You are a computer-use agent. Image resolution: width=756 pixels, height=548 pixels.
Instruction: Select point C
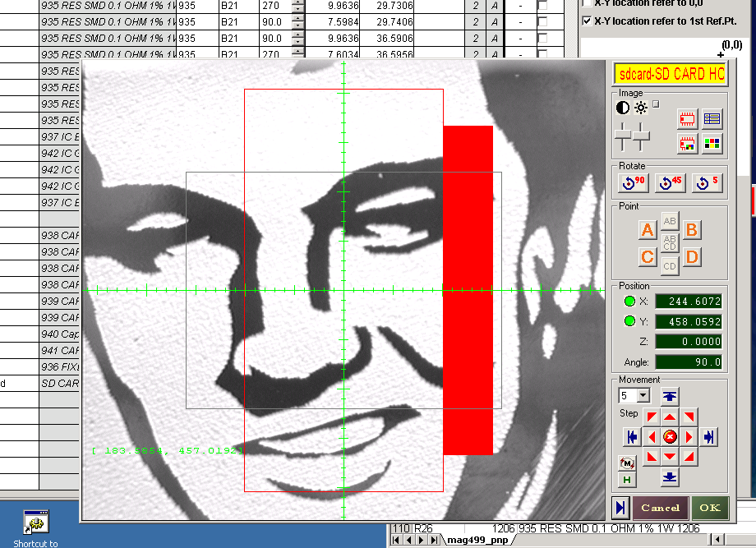648,257
